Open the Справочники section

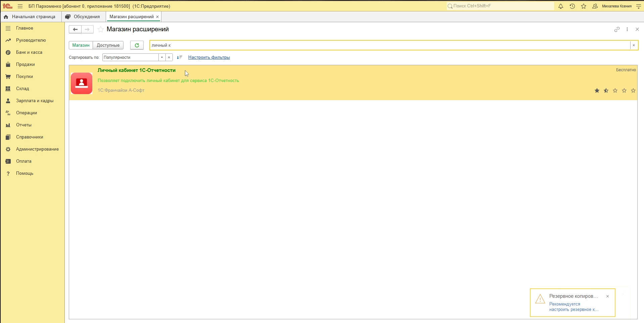(x=32, y=137)
